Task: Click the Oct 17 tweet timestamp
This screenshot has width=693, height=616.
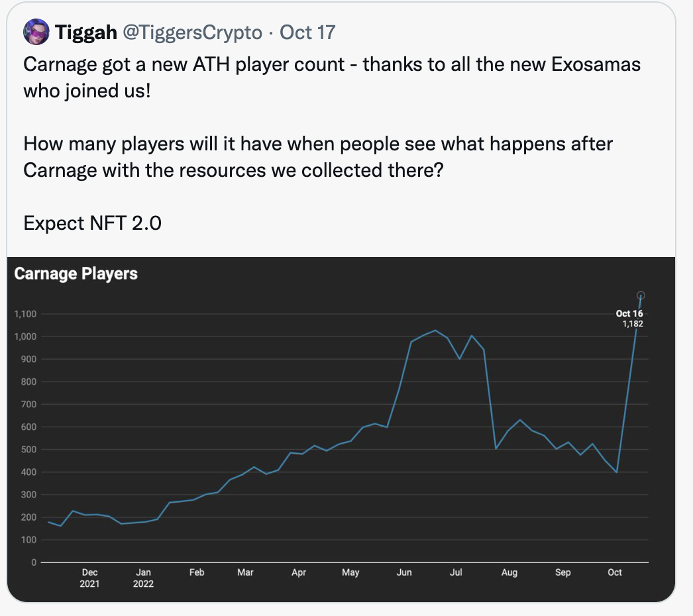Action: tap(307, 32)
